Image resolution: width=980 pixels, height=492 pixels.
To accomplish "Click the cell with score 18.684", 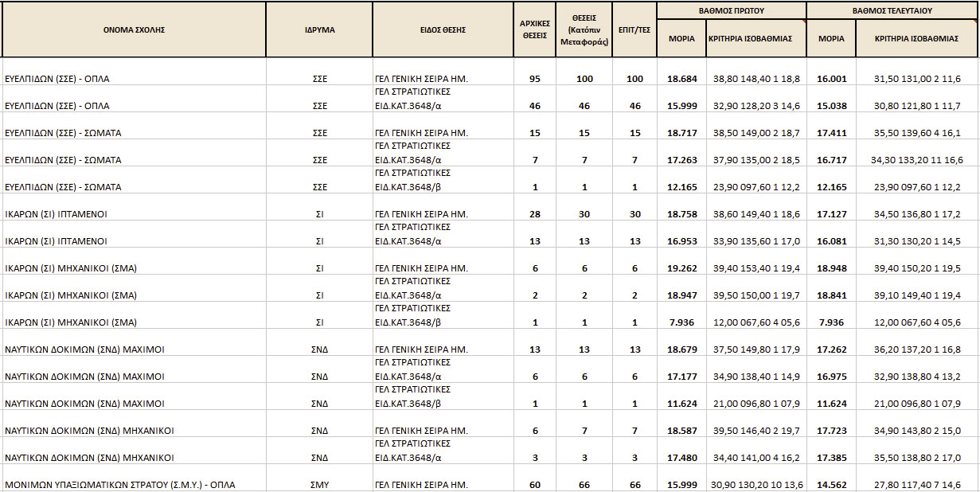I will [682, 79].
